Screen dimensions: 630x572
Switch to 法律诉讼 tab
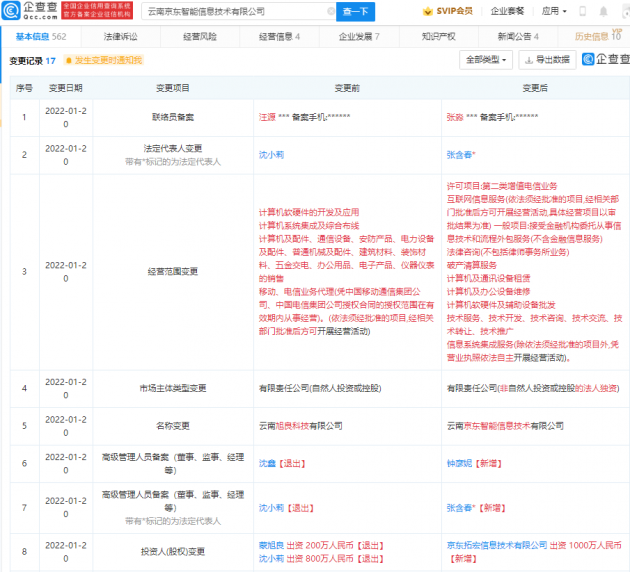click(x=121, y=37)
